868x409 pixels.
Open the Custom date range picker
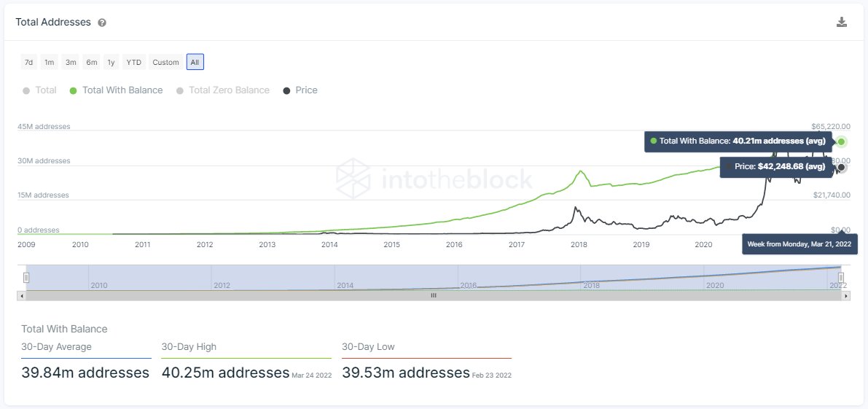tap(165, 62)
